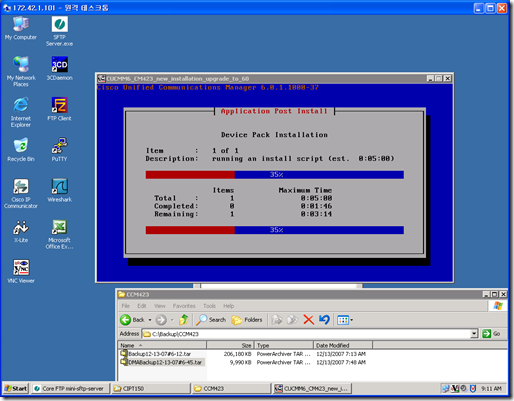
Task: Click the Undo toolbar icon
Action: [x=324, y=320]
